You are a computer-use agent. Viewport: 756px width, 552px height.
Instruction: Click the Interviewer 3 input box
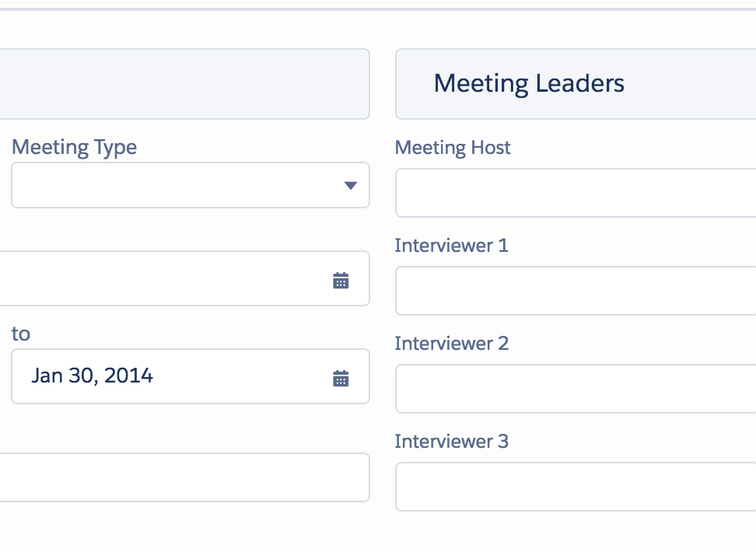tap(576, 487)
